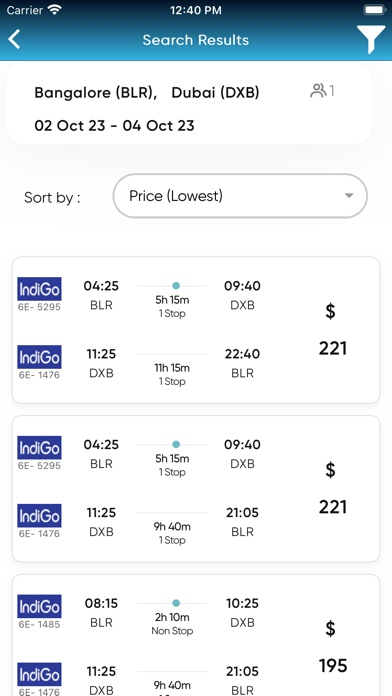Tap the 195 price on third card

click(x=333, y=666)
